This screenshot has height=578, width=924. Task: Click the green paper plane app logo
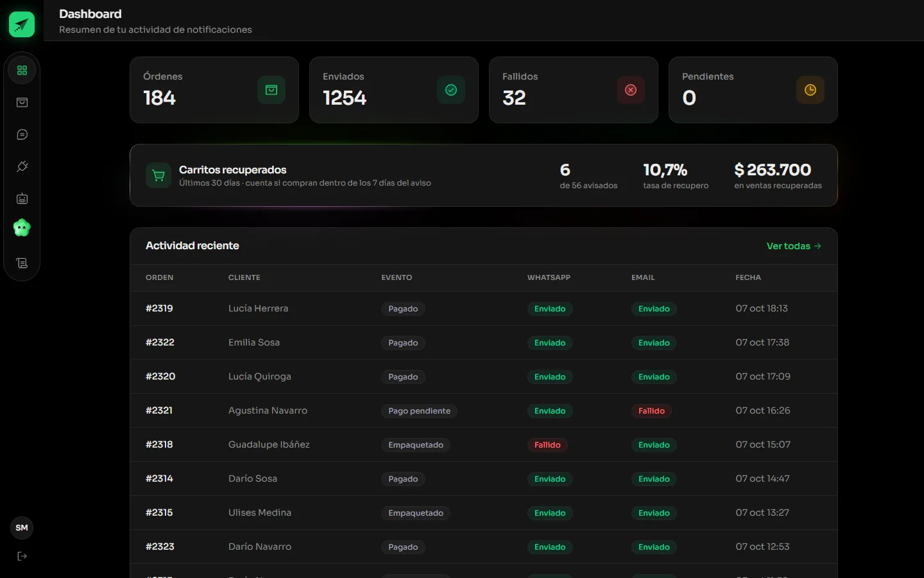point(22,24)
